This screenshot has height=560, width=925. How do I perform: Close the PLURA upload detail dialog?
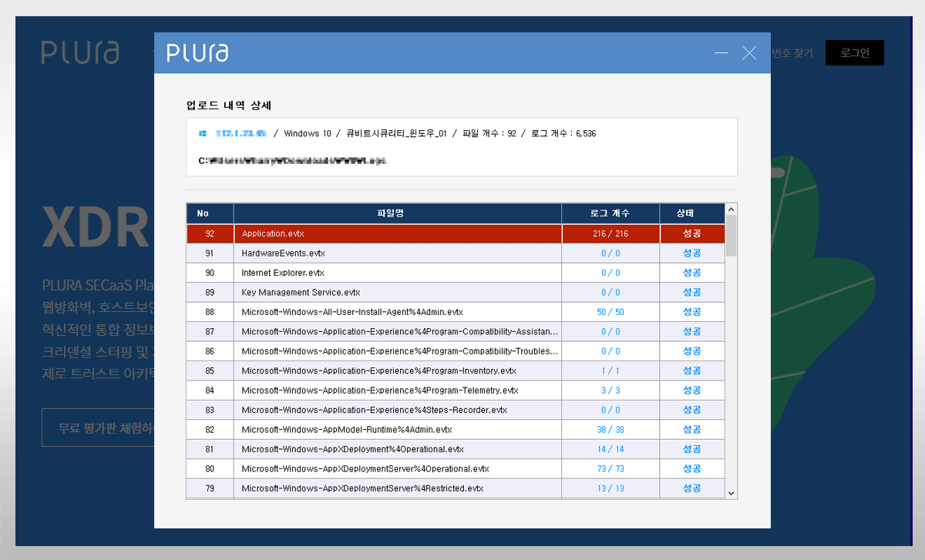coord(749,53)
